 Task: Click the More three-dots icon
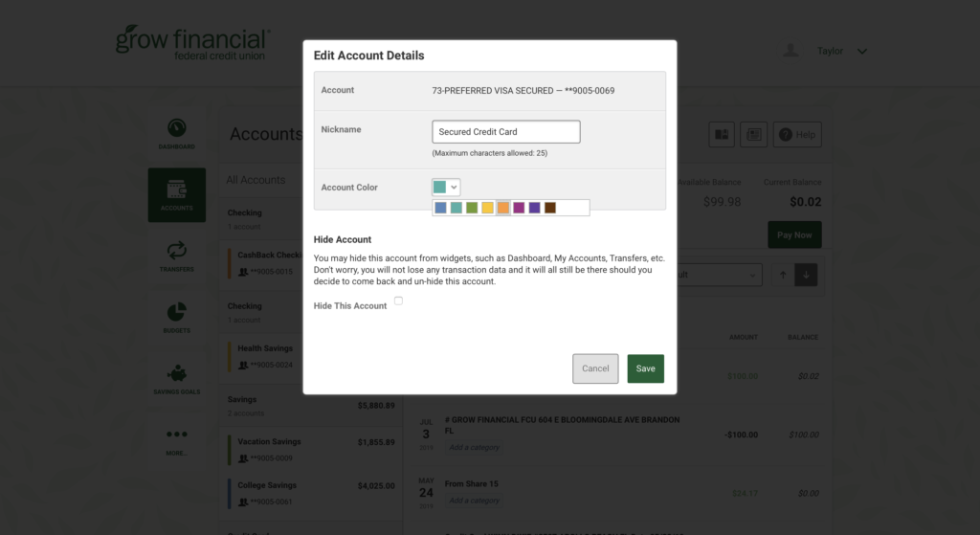pyautogui.click(x=177, y=434)
